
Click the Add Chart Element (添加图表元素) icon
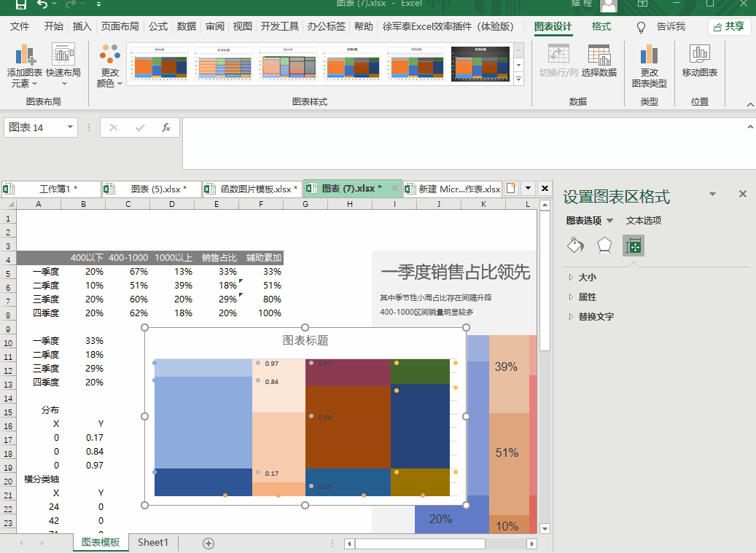pyautogui.click(x=25, y=55)
